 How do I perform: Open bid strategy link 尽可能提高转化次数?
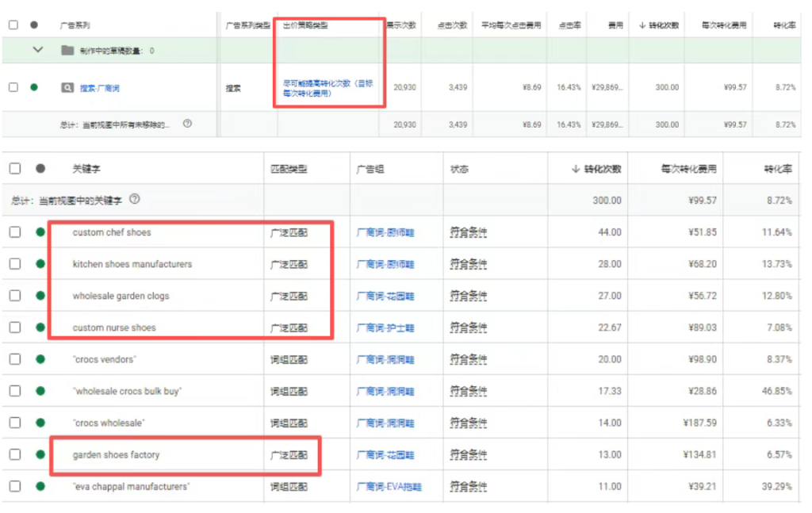tap(327, 87)
